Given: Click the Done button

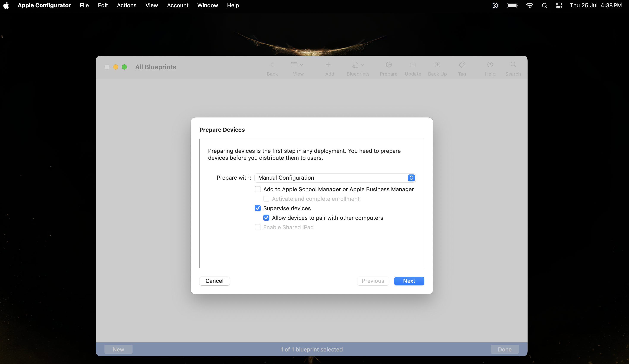Looking at the screenshot, I should point(504,349).
